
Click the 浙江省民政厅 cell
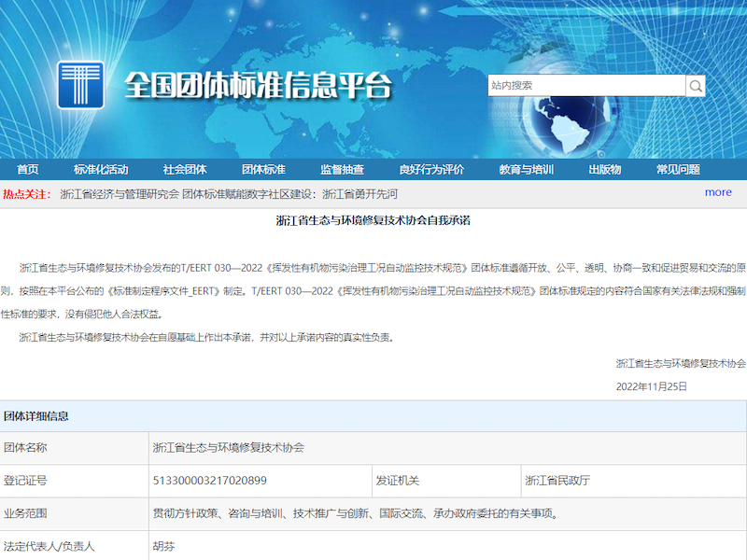634,481
